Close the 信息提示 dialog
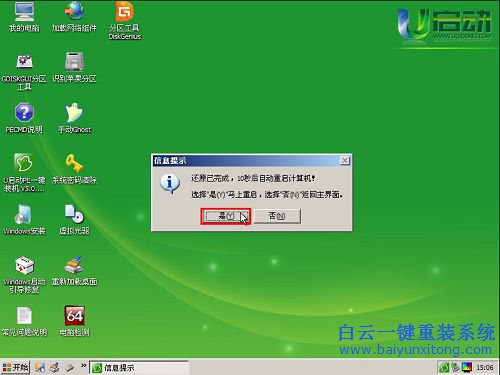The image size is (500, 375). (345, 161)
